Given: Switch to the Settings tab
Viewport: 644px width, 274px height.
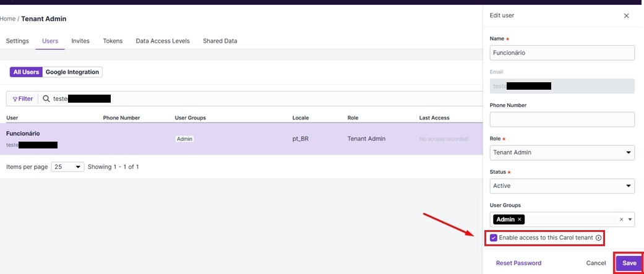Looking at the screenshot, I should (17, 41).
